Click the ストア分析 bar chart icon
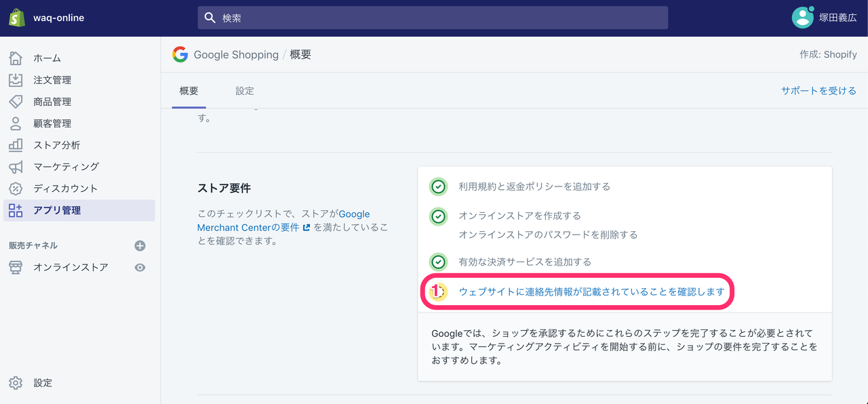The height and width of the screenshot is (404, 868). click(16, 145)
